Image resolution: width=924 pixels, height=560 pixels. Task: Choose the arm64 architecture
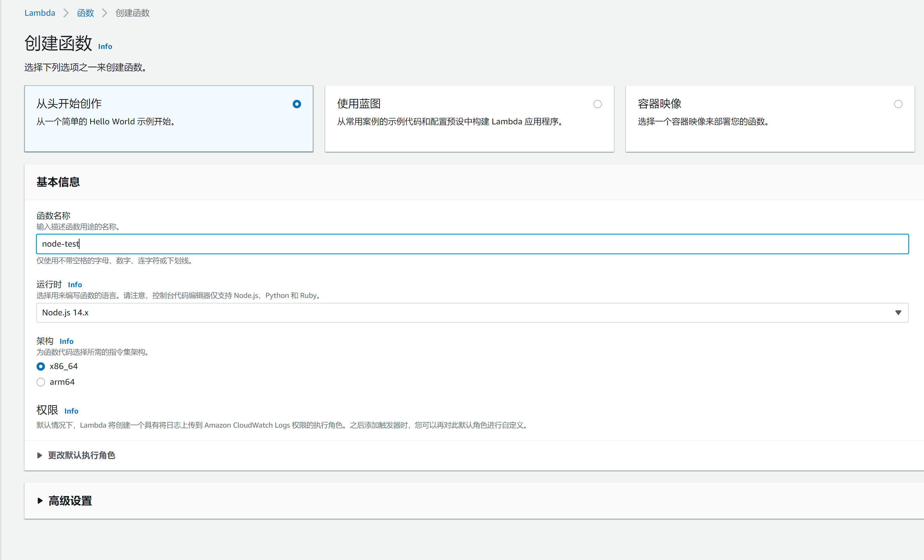(41, 382)
